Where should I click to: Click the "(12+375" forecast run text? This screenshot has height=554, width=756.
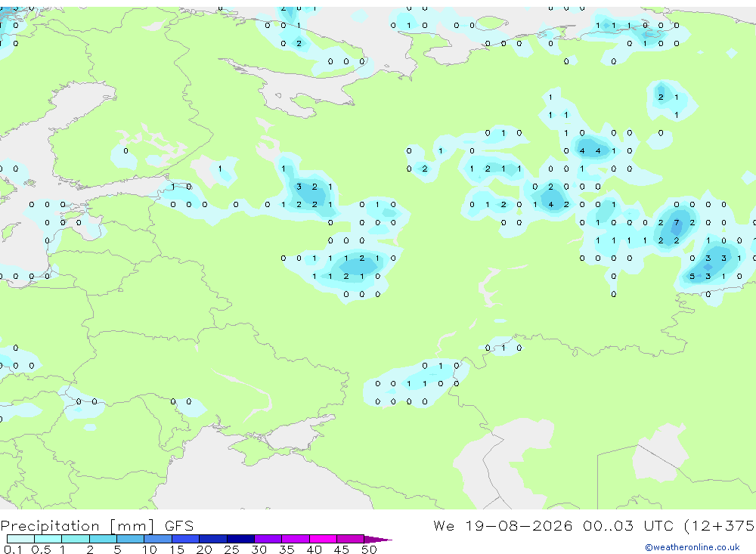pos(720,525)
